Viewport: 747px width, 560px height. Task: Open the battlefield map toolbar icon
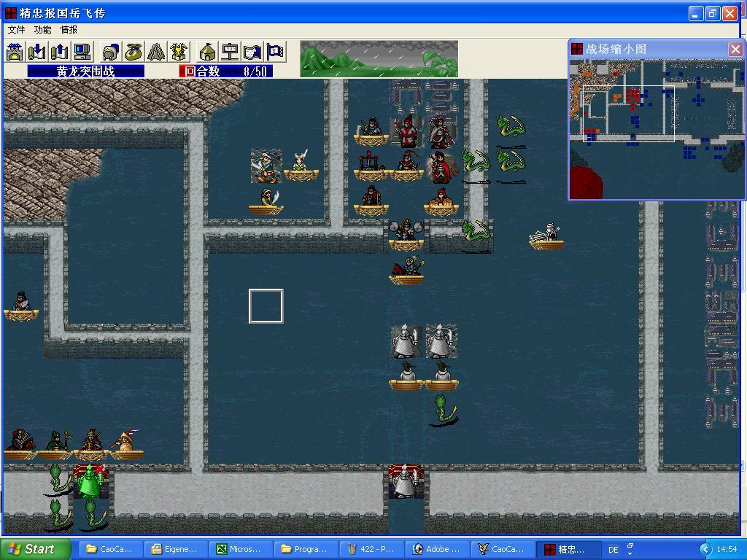[x=252, y=52]
